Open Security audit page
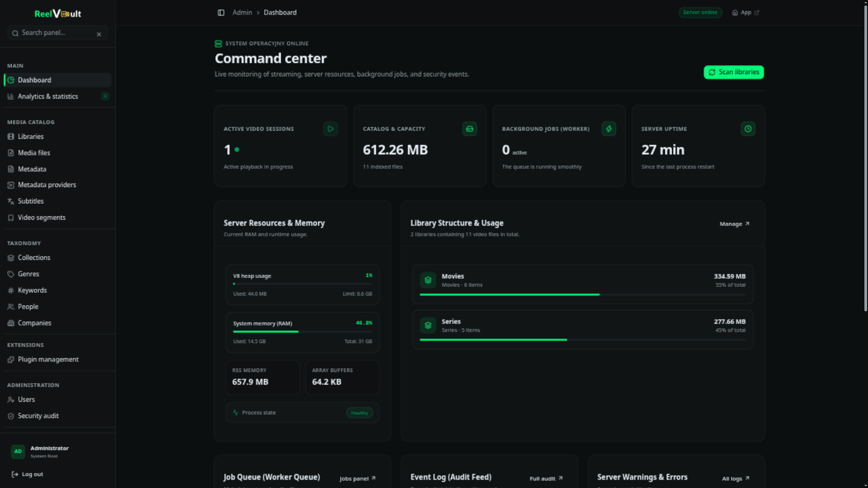The height and width of the screenshot is (488, 868). [x=57, y=416]
